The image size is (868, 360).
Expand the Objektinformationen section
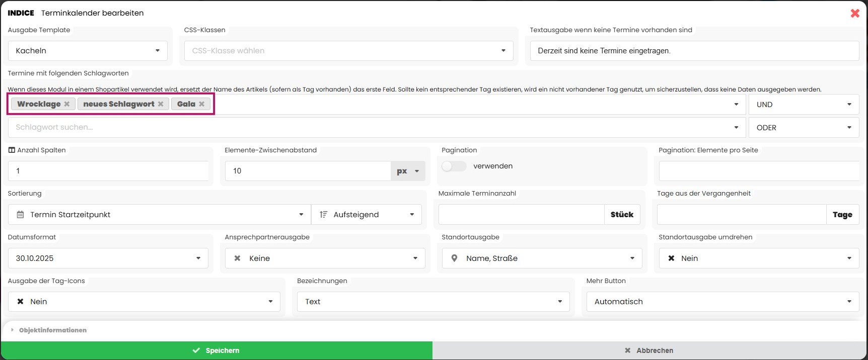coord(52,330)
